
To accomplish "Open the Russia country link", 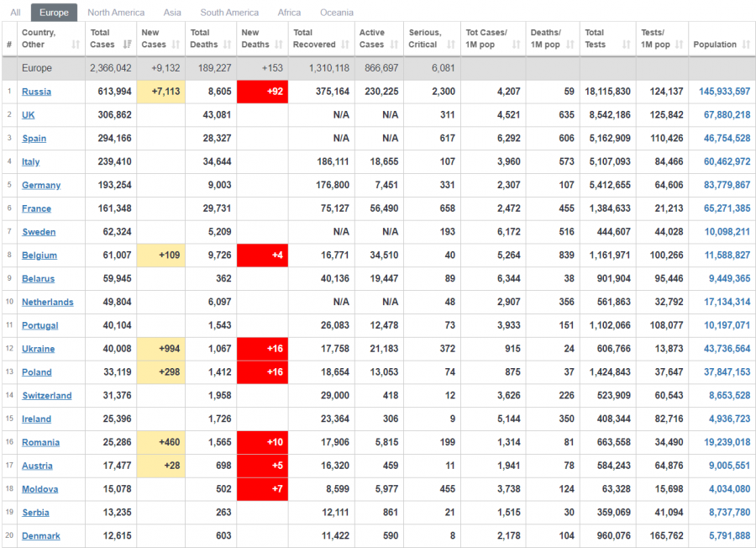I will pos(36,92).
